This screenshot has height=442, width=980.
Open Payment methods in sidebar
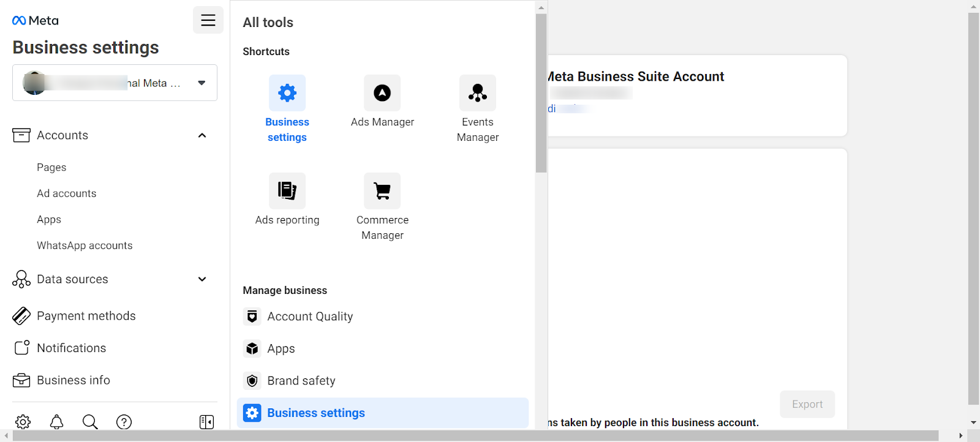[x=86, y=316]
